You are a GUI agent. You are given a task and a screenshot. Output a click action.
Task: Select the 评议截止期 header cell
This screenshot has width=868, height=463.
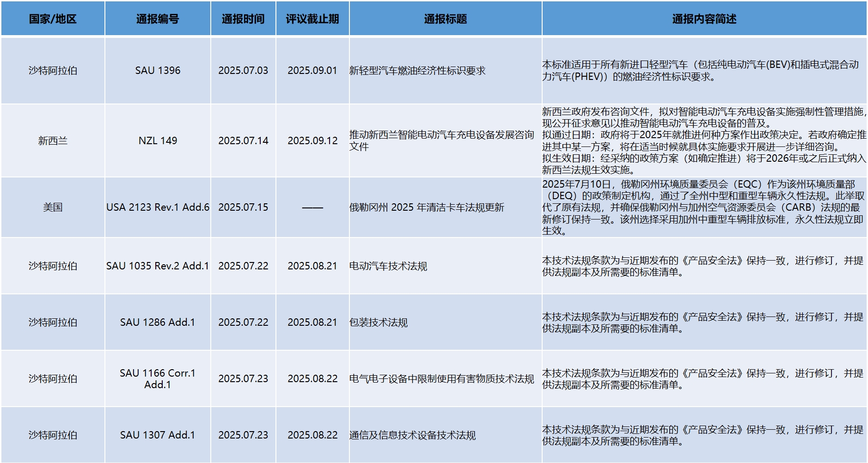coord(312,19)
